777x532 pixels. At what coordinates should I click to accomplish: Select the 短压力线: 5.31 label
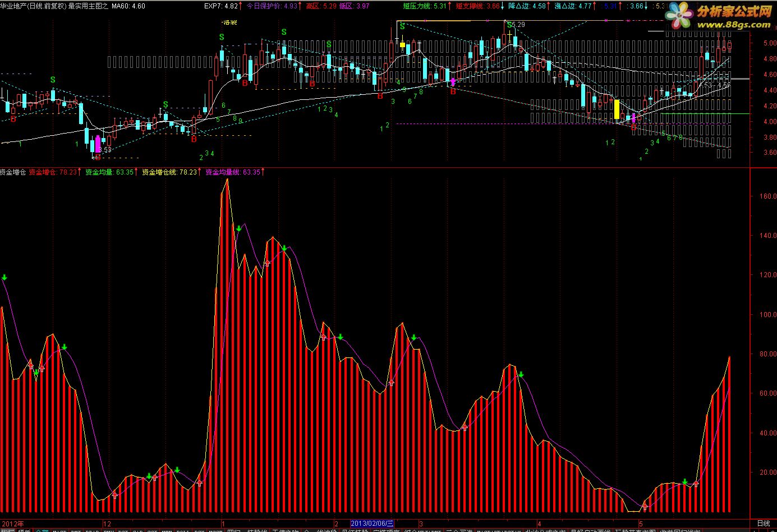[425, 6]
